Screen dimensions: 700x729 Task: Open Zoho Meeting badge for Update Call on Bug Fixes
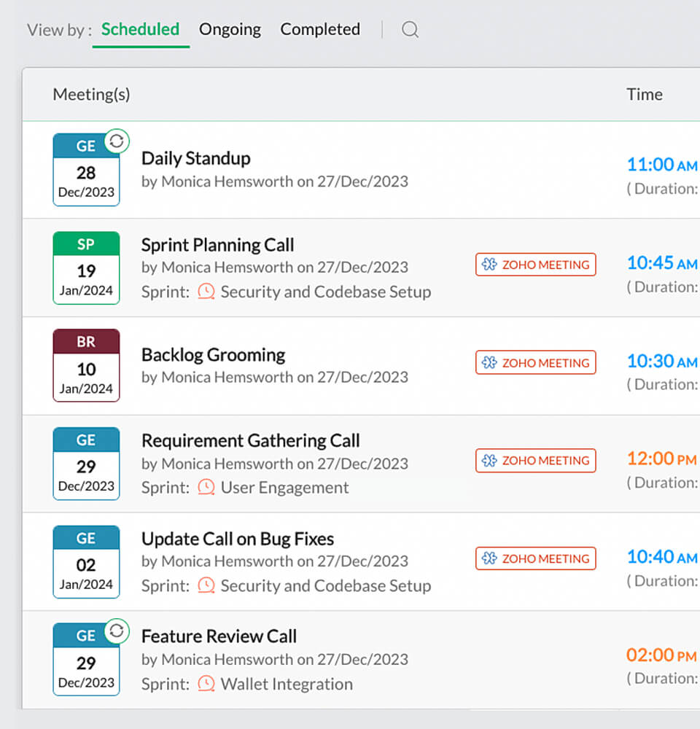535,558
